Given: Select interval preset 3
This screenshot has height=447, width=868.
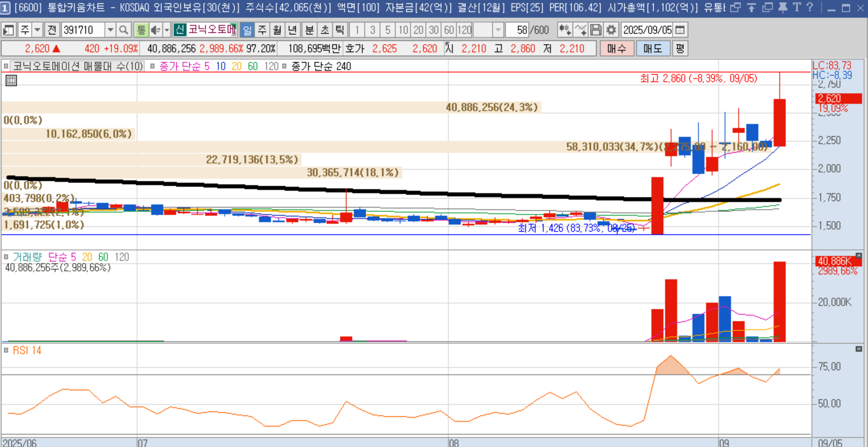Looking at the screenshot, I should click(x=373, y=30).
